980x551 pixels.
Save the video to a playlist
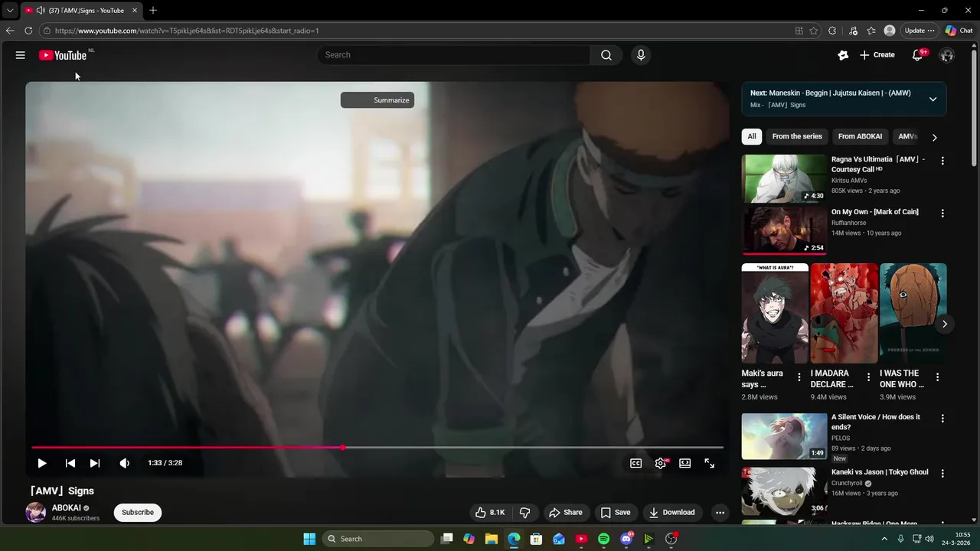pyautogui.click(x=616, y=513)
